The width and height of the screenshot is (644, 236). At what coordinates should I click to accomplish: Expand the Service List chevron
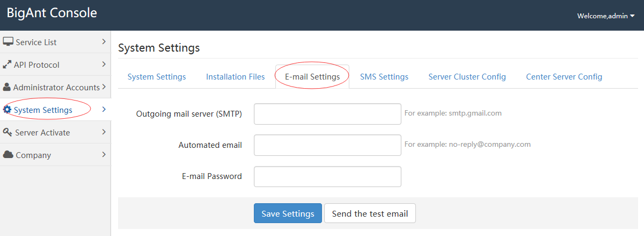tap(104, 41)
